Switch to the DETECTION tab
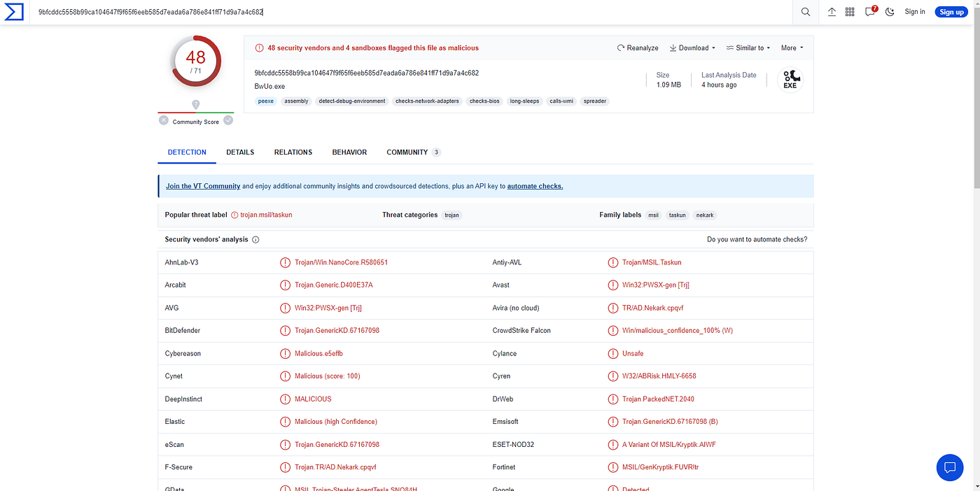 click(x=187, y=152)
